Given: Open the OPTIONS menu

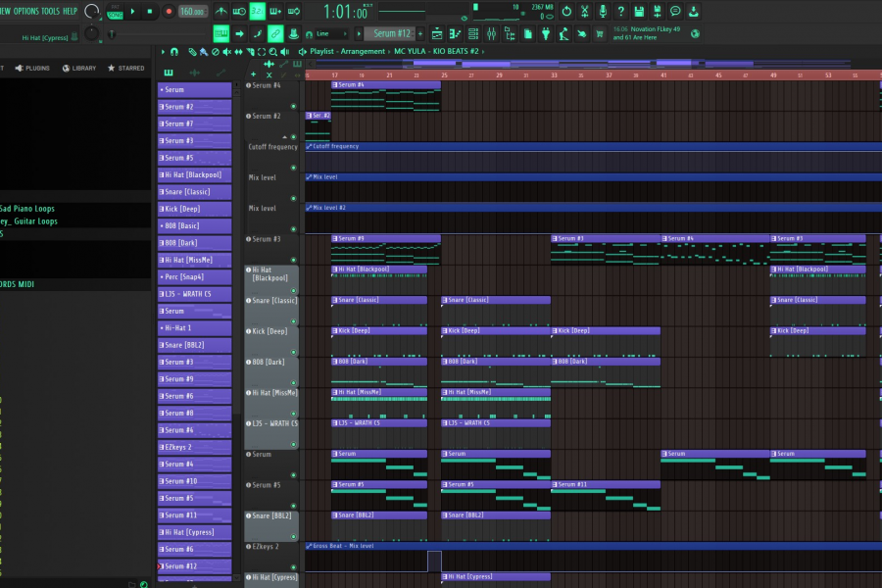Looking at the screenshot, I should coord(25,11).
